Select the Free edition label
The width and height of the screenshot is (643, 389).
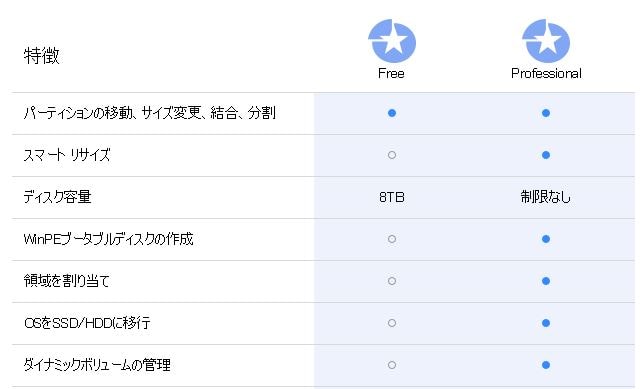pos(391,73)
